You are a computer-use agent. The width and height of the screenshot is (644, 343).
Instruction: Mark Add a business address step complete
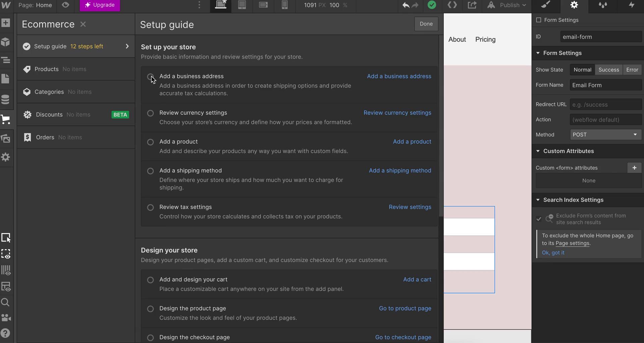click(151, 77)
